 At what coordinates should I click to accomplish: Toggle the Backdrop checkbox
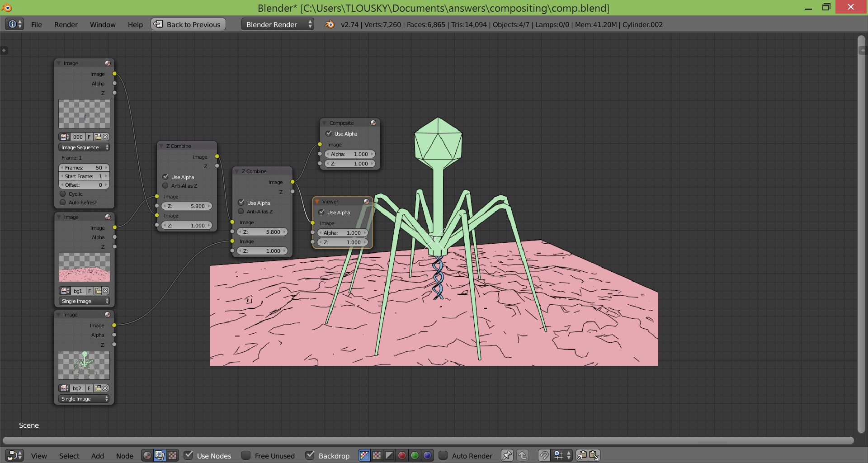[310, 455]
